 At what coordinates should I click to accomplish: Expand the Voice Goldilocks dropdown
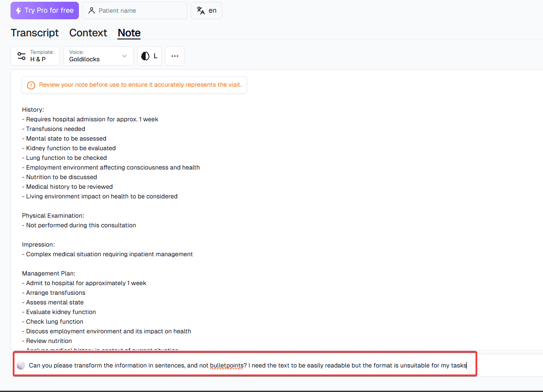click(98, 56)
